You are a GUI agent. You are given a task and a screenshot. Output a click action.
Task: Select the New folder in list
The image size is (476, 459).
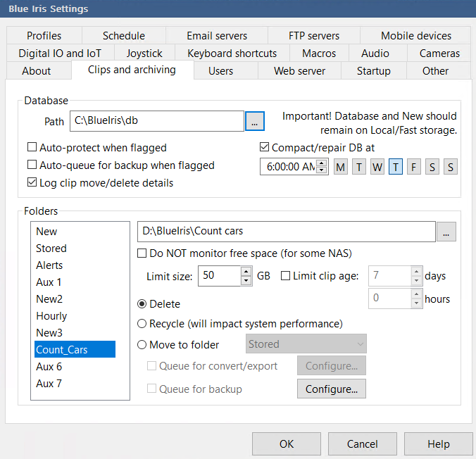click(x=75, y=232)
